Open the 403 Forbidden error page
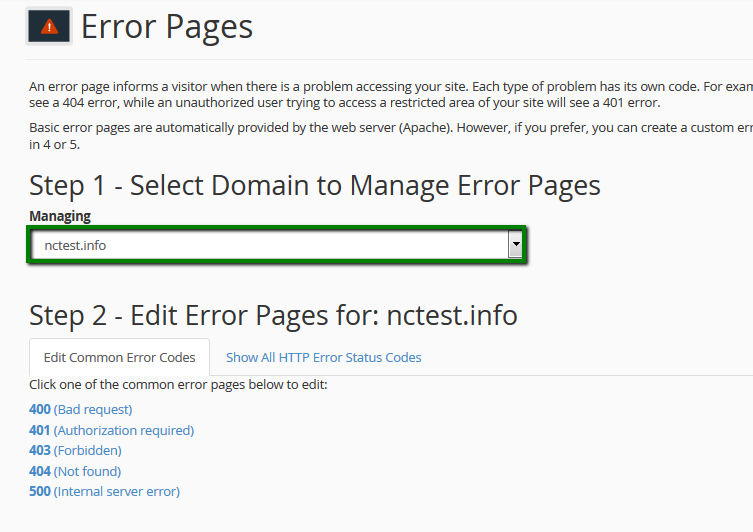Image resolution: width=753 pixels, height=532 pixels. click(75, 450)
